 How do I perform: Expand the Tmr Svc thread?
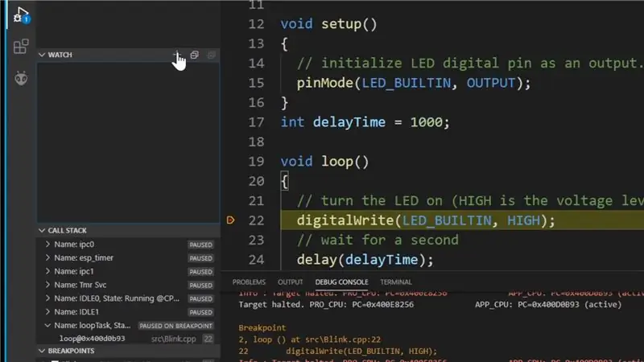[x=47, y=285]
